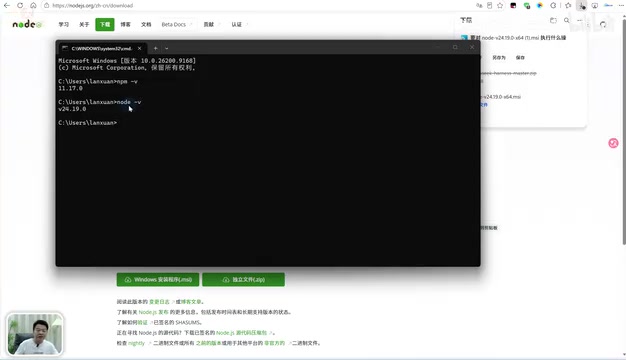626x360 pixels.
Task: Click the npm -v command line
Action: coord(98,81)
